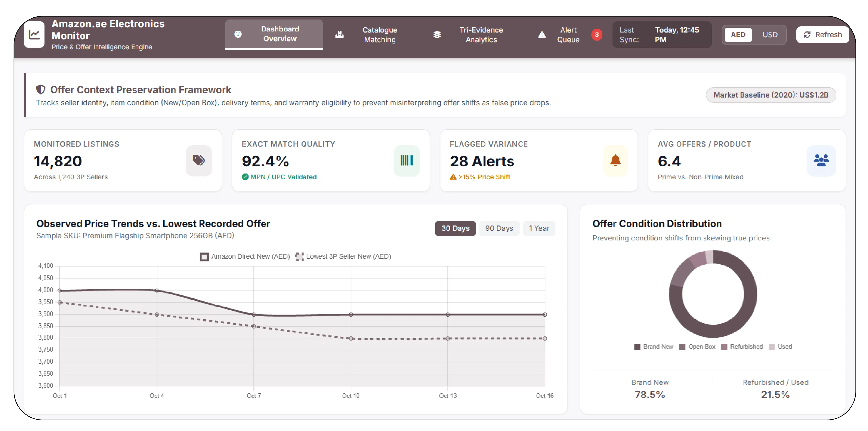Toggle Brand New legend swatch
868x431 pixels.
637,347
